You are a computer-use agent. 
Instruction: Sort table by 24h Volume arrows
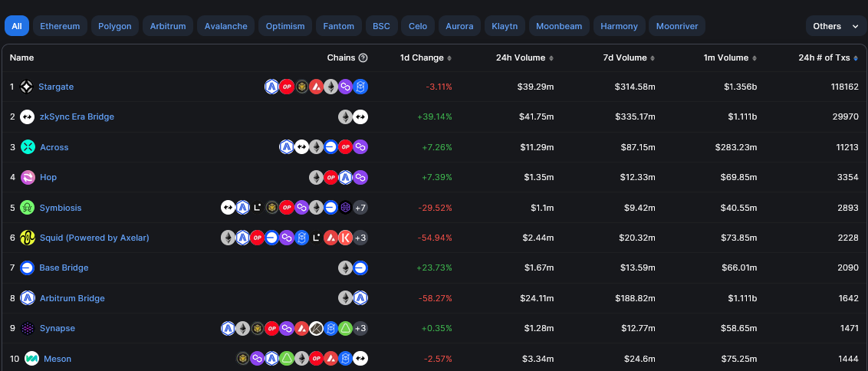(x=551, y=58)
